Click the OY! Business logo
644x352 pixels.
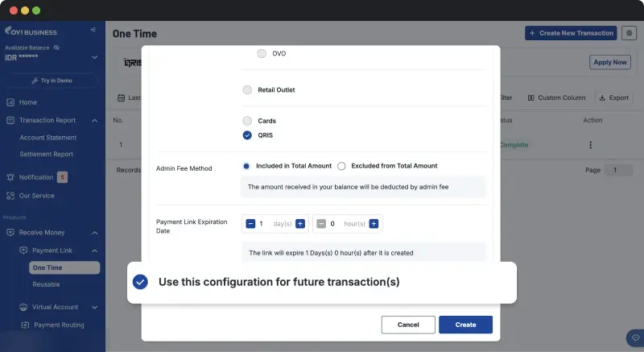(x=31, y=31)
